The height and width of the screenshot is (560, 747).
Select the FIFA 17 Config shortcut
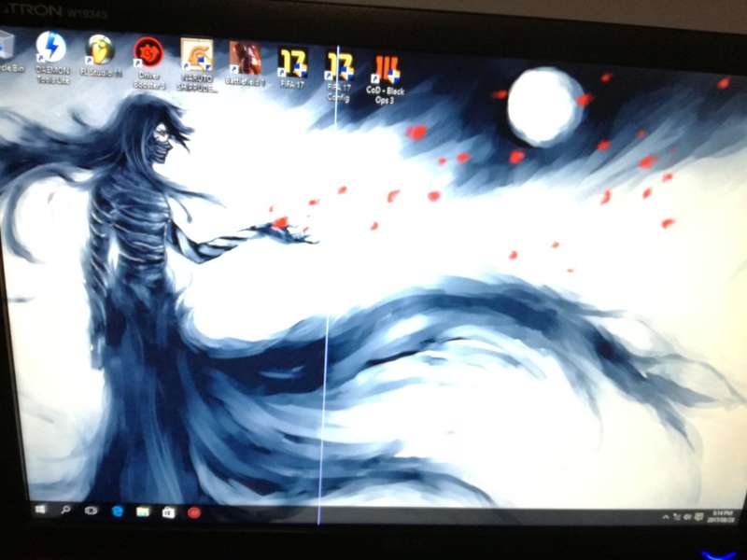tap(339, 77)
